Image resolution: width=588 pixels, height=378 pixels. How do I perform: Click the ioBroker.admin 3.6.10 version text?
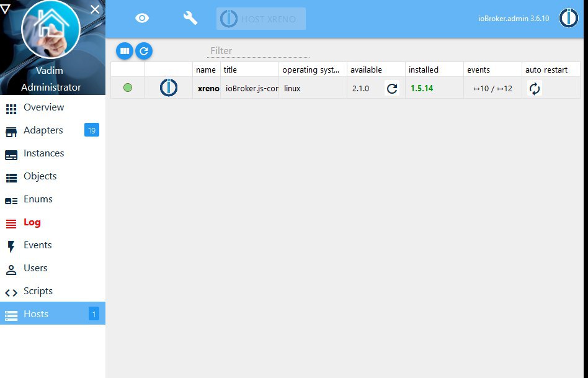coord(514,19)
